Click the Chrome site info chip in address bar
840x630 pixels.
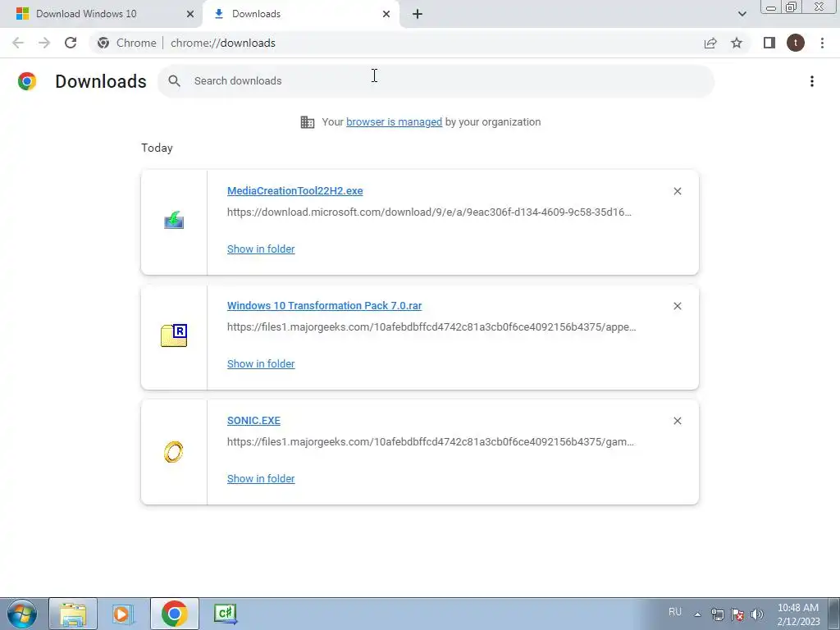point(127,43)
